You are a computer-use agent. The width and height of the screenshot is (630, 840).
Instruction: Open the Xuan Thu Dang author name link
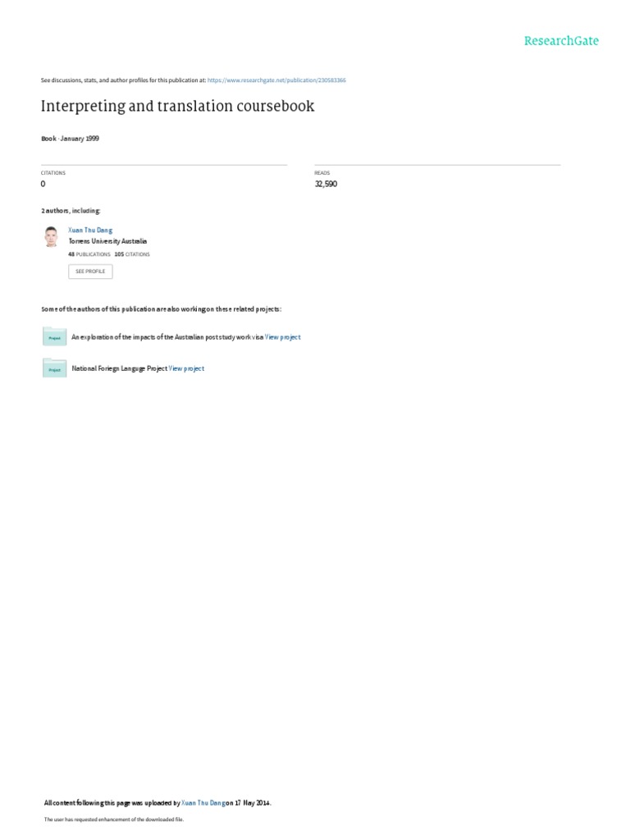pos(90,231)
